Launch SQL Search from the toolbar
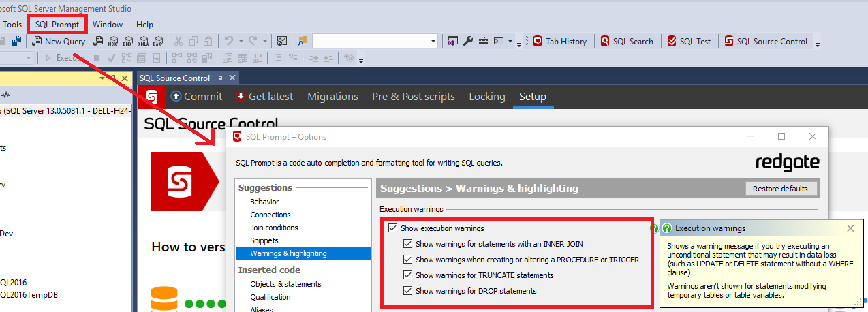Screen dimensions: 868x312 coord(626,42)
